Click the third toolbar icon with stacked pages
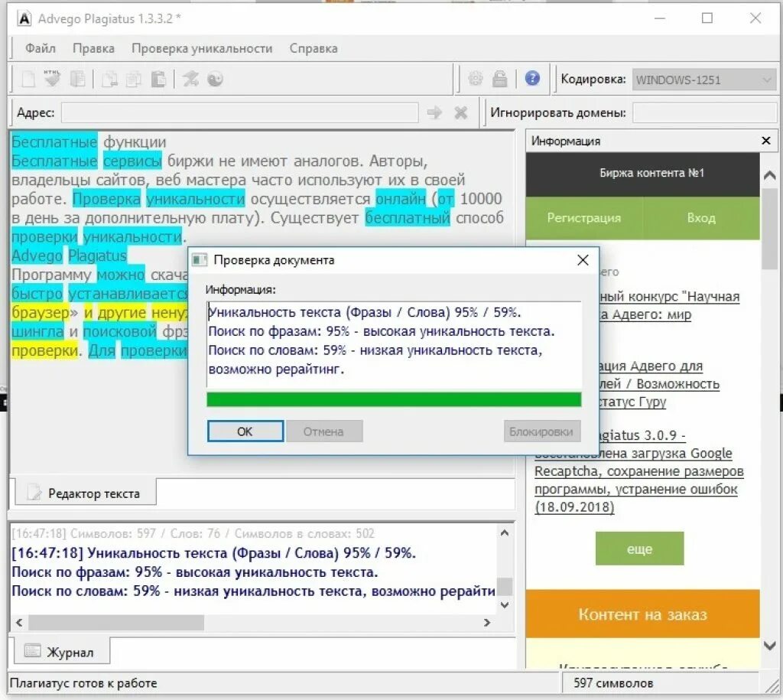 77,80
